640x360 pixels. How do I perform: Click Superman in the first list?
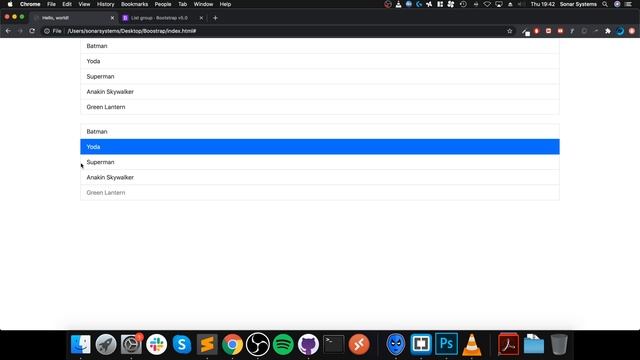[x=320, y=76]
